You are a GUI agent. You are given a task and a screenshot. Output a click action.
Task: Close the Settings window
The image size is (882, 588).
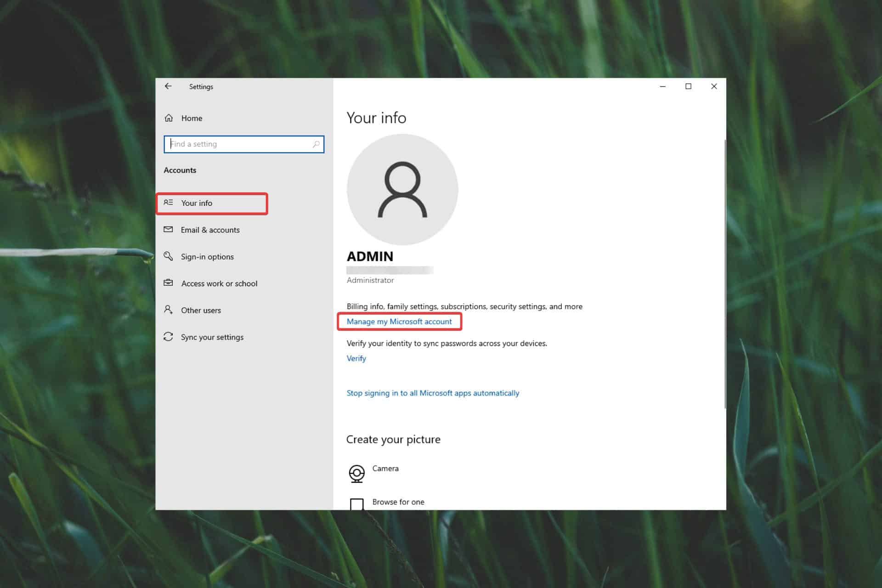[x=714, y=86]
